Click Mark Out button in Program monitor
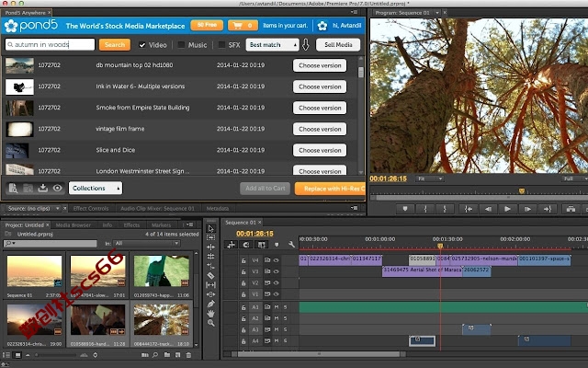The image size is (588, 368). [x=445, y=209]
